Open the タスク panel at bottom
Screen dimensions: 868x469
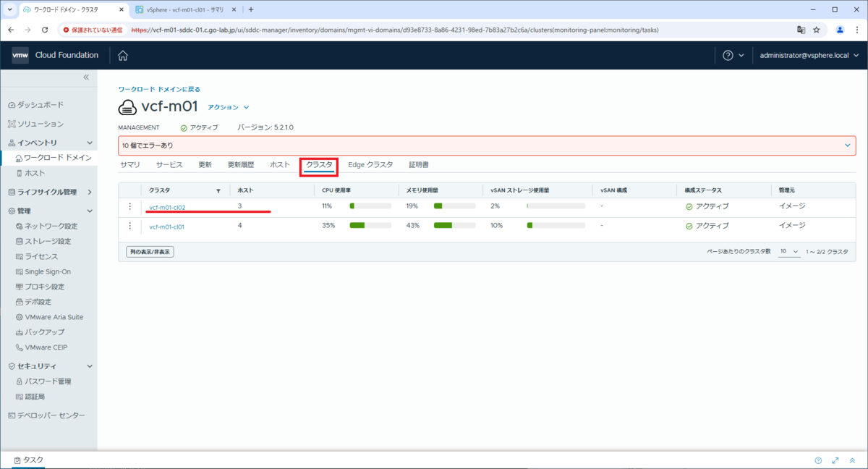(x=28, y=460)
